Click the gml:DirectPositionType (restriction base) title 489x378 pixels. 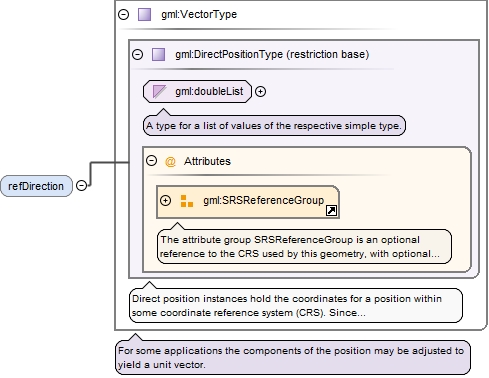tap(272, 54)
